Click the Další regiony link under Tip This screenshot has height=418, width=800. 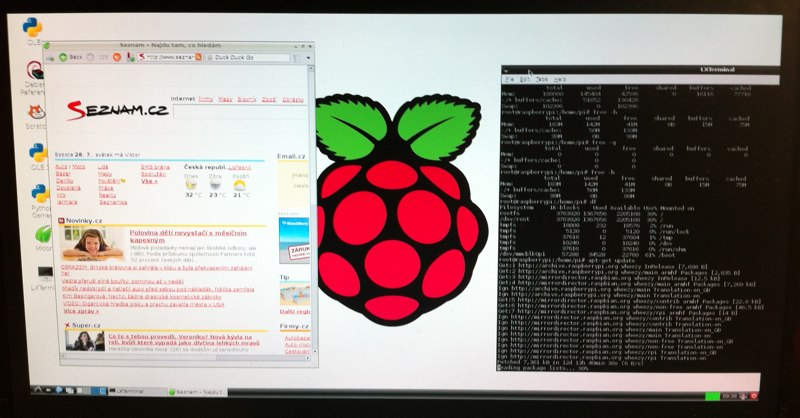(x=294, y=311)
